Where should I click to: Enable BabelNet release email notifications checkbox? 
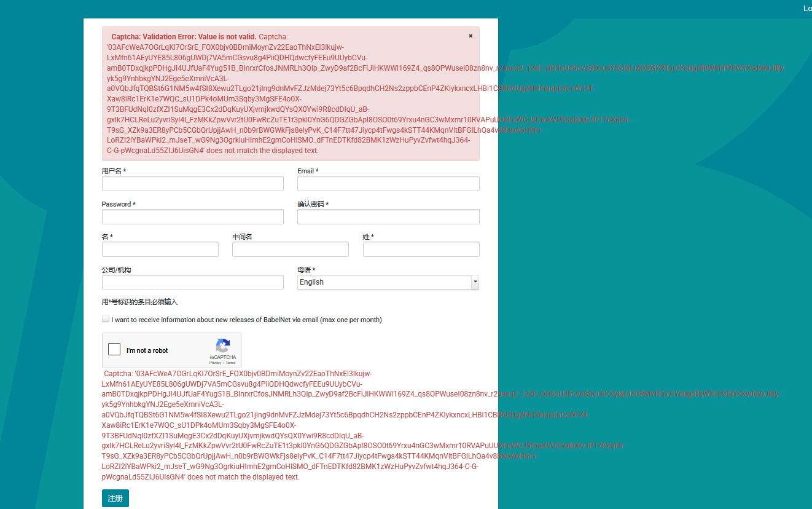(x=106, y=319)
